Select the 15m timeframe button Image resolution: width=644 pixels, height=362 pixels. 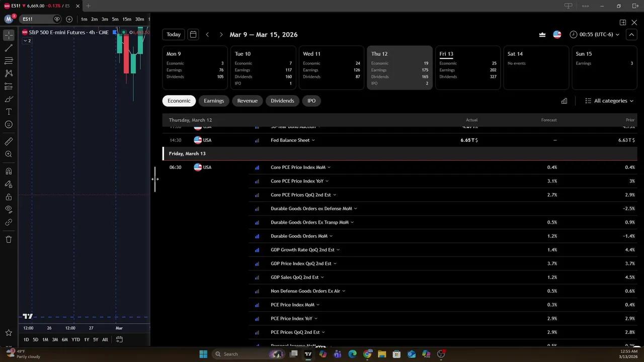[127, 19]
